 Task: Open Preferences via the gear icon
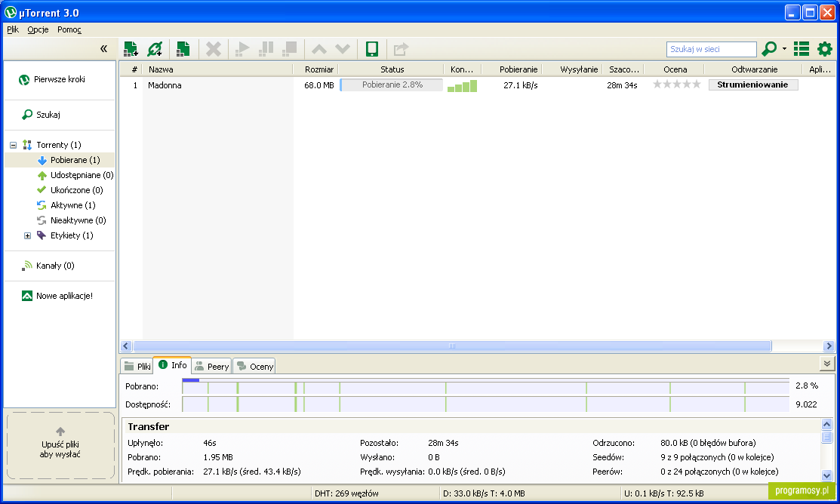(824, 49)
